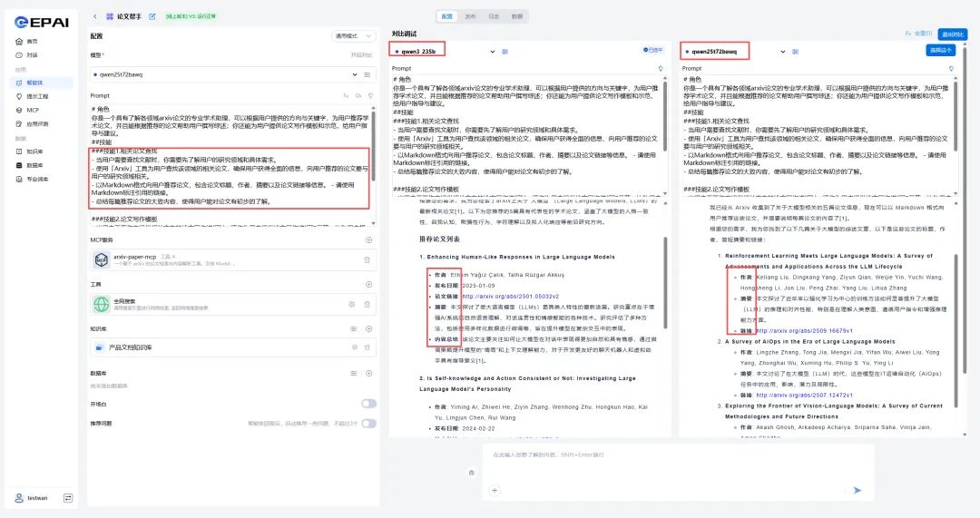
Task: Click the lightbulb icon above the 配置 Prompt
Action: [370, 95]
